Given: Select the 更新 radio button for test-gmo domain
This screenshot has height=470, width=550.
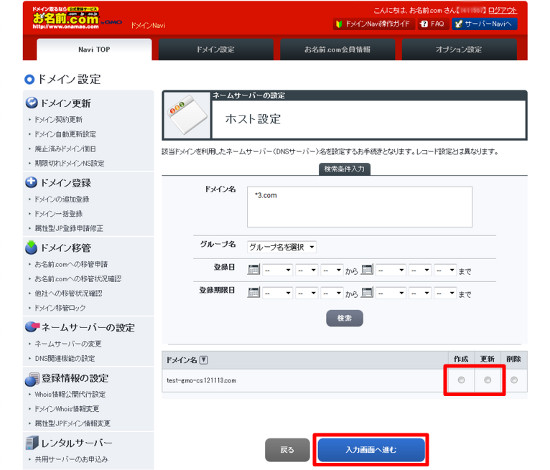Looking at the screenshot, I should click(488, 380).
